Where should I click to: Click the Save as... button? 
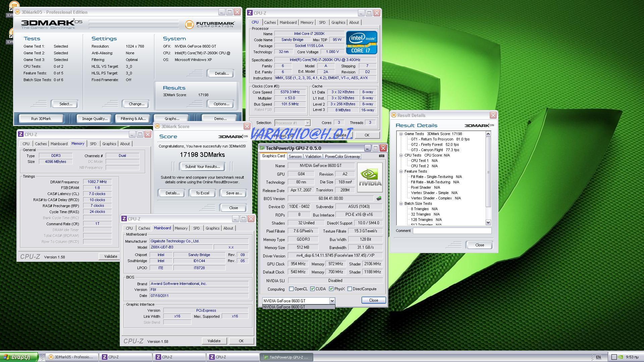(x=234, y=193)
